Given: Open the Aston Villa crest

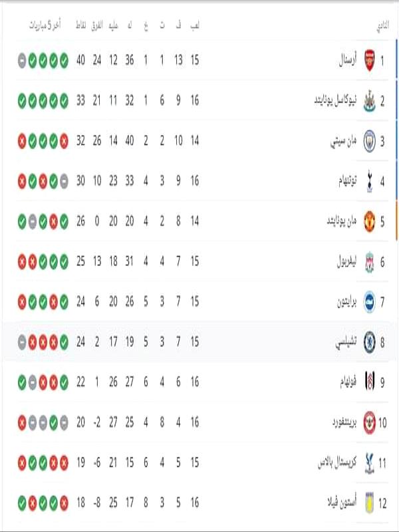Looking at the screenshot, I should [x=370, y=503].
